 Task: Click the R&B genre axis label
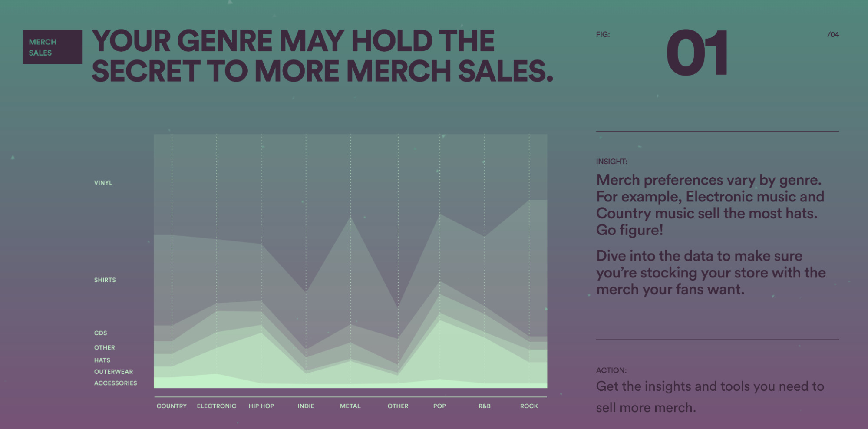[485, 406]
